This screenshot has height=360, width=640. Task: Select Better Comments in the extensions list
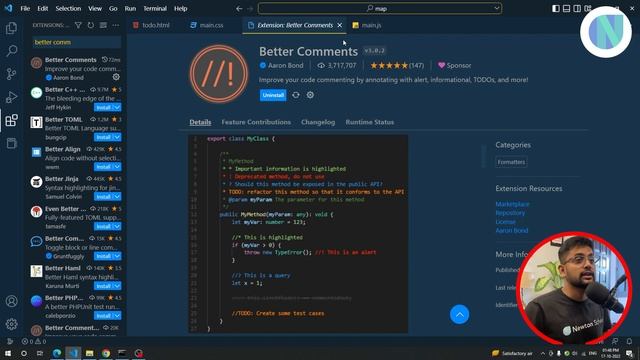pos(76,69)
